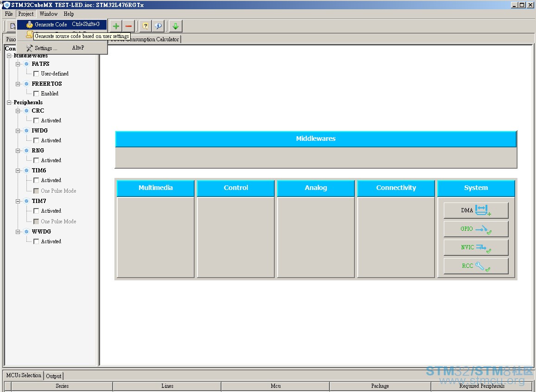Collapse the FREERTOS tree node
Viewport: 536px width, 392px height.
click(x=18, y=84)
